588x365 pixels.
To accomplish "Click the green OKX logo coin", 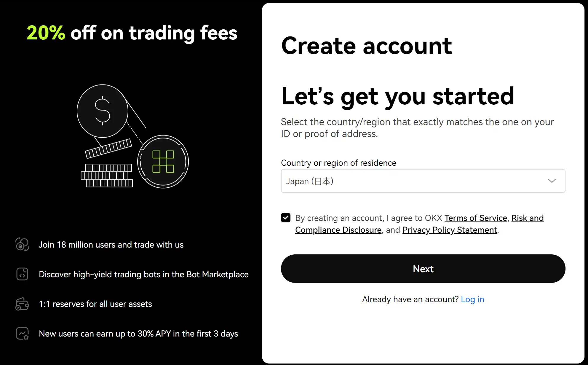I will pyautogui.click(x=163, y=162).
